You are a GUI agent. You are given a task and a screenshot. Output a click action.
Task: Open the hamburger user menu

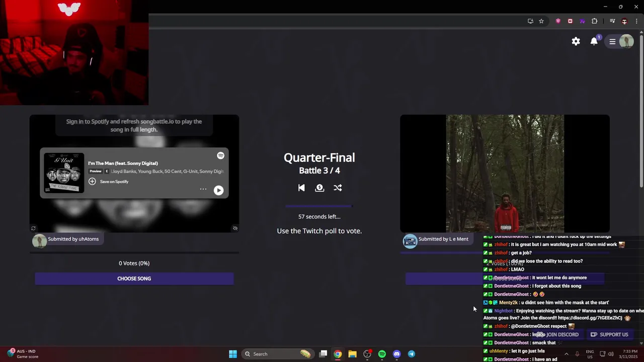pos(612,42)
